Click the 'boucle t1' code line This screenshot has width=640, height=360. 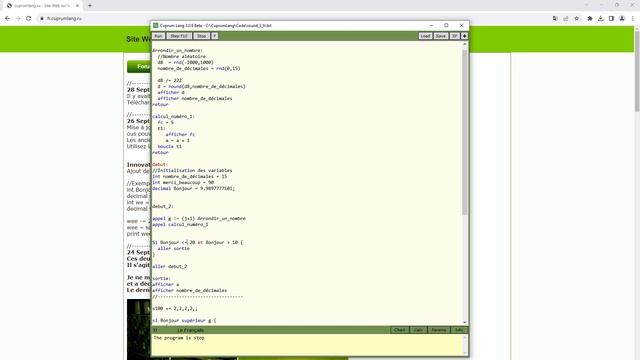coord(170,146)
